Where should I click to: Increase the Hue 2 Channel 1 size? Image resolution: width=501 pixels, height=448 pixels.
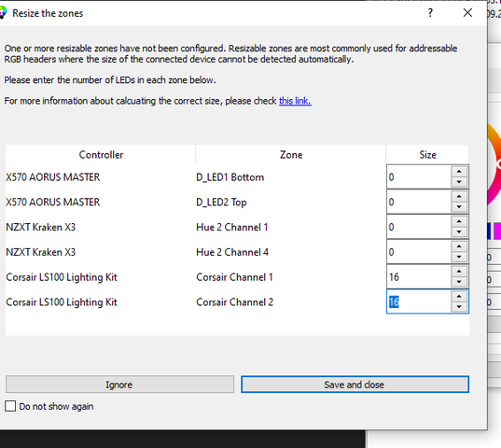pyautogui.click(x=459, y=221)
